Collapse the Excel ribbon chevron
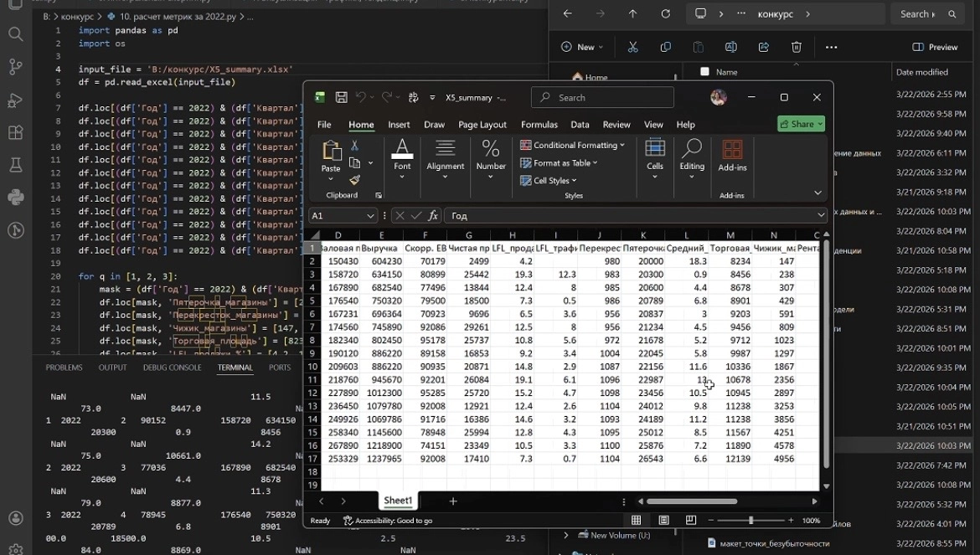Image resolution: width=980 pixels, height=555 pixels. [x=818, y=193]
